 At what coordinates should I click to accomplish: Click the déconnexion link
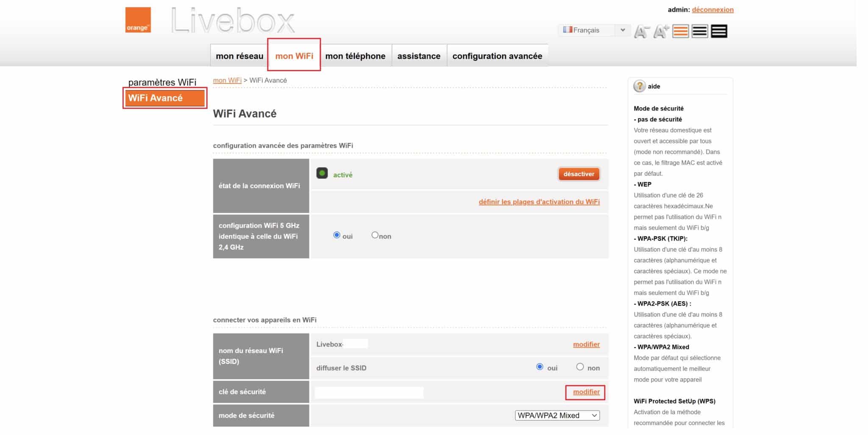pyautogui.click(x=712, y=10)
